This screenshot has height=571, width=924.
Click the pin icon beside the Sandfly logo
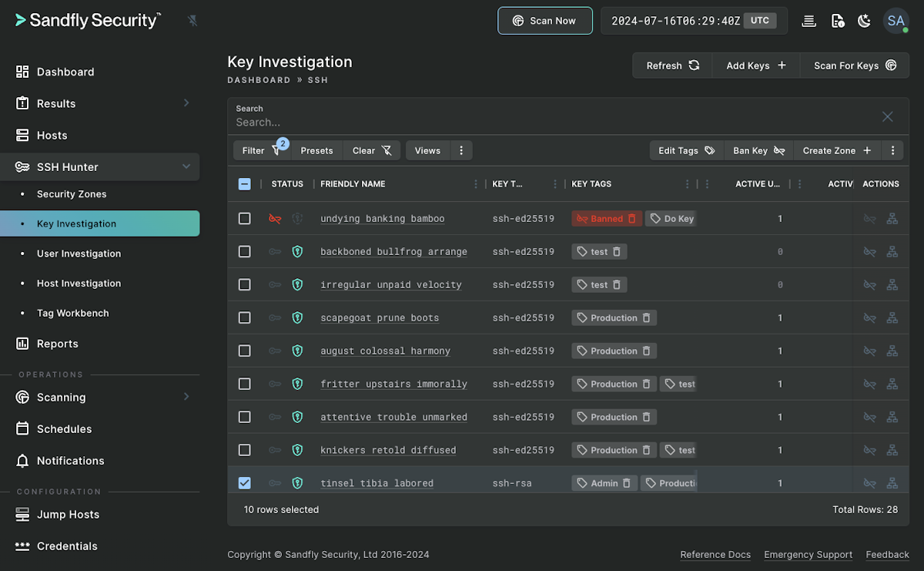tap(193, 21)
